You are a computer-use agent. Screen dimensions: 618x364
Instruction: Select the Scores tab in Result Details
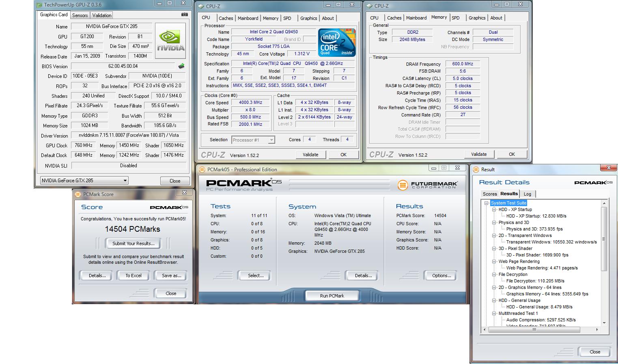coord(490,194)
